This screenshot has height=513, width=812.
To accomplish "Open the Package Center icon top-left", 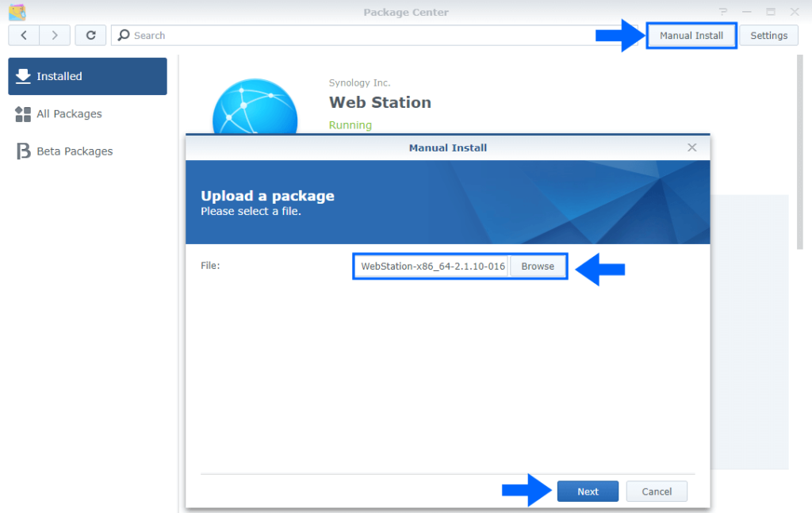I will (x=17, y=11).
